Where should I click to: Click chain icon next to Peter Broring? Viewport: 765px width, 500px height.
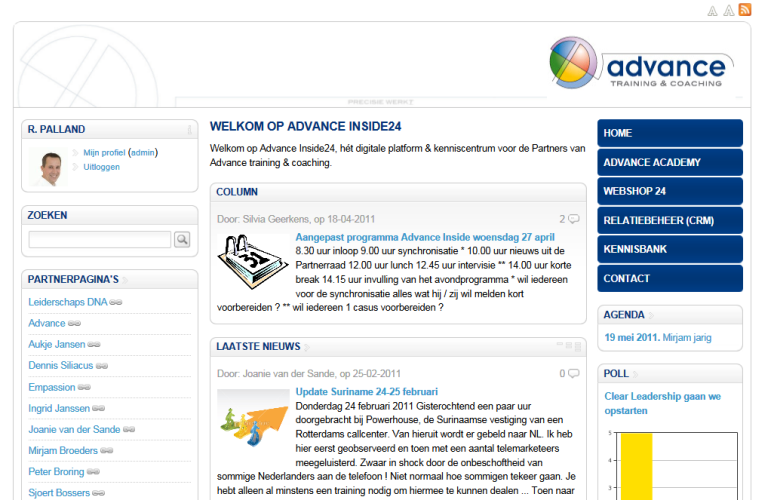(x=93, y=472)
